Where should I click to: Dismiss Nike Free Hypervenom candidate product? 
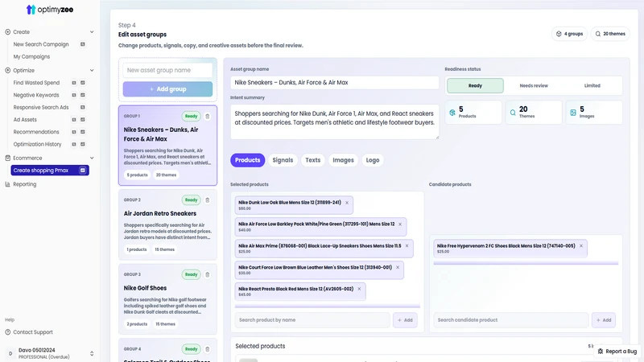(581, 246)
